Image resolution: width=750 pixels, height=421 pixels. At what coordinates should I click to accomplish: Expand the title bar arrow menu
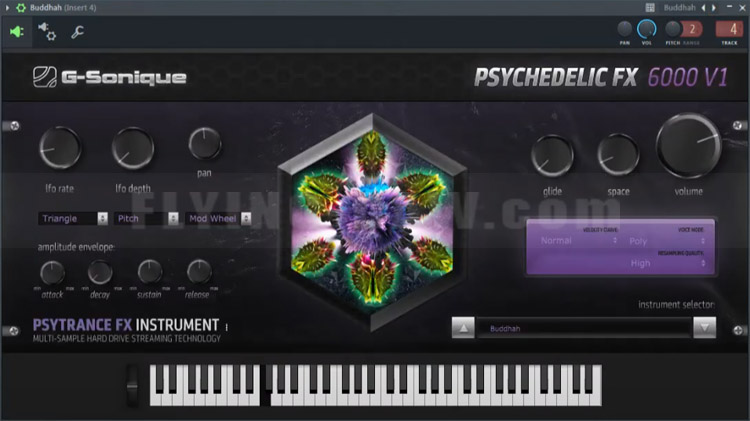coord(7,8)
